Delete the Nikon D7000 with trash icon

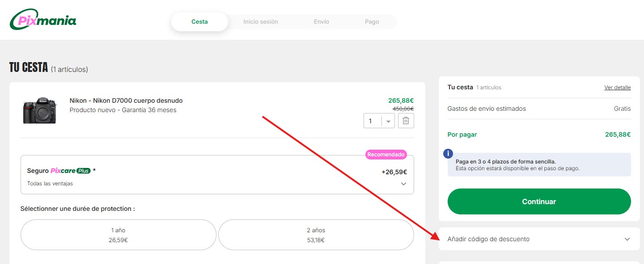point(406,121)
